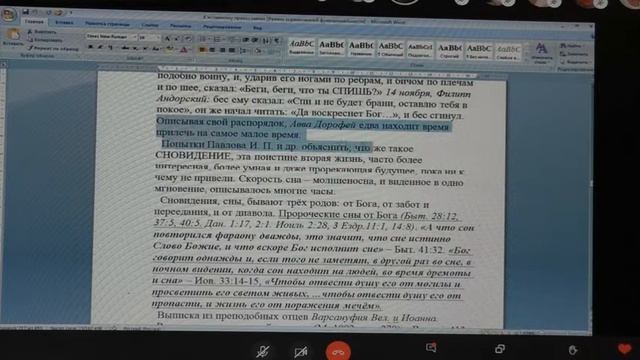Increase paragraph indent
Viewport: 640px width, 360px height.
254,40
